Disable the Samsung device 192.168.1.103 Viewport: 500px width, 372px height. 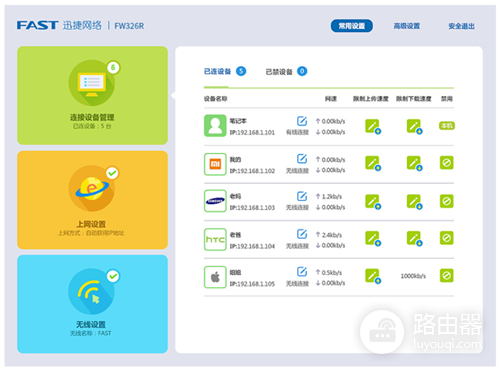point(447,201)
